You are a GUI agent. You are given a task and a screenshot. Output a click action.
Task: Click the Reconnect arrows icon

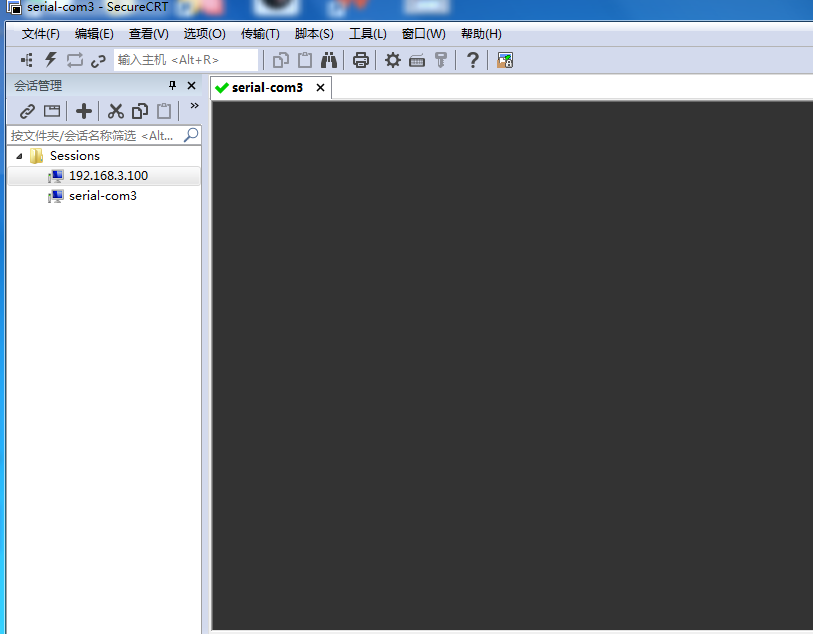tap(75, 60)
